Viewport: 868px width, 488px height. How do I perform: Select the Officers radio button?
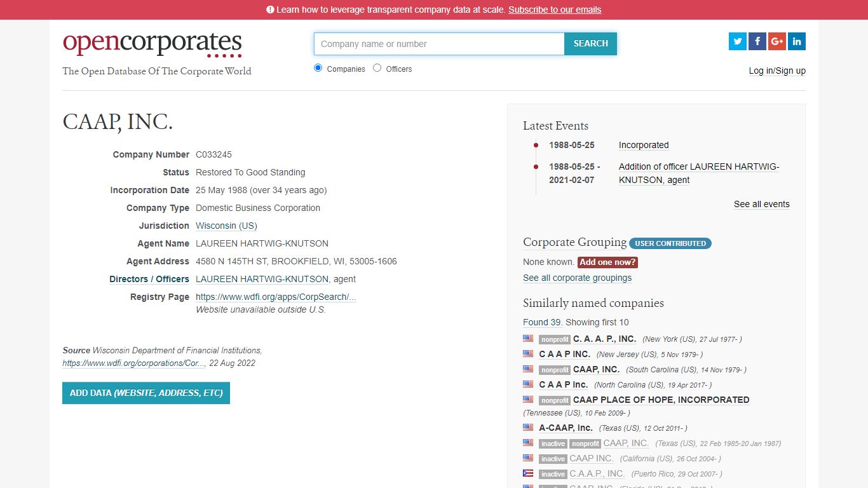coord(377,68)
